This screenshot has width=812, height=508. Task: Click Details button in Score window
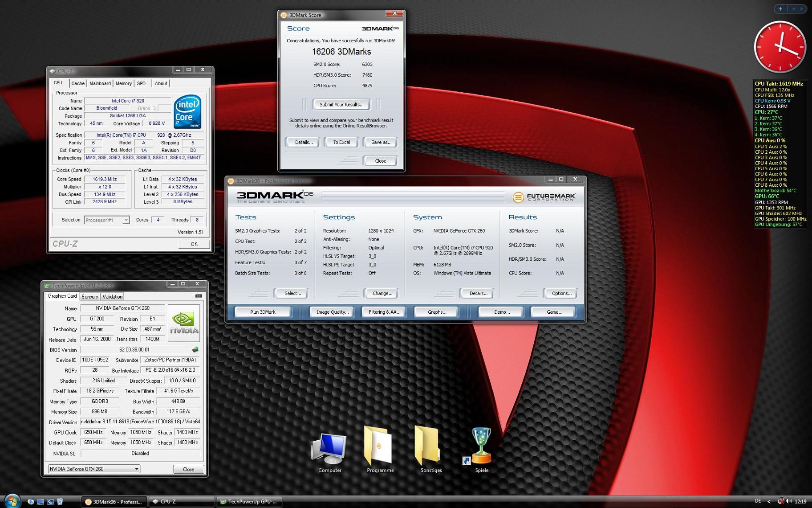pos(304,142)
